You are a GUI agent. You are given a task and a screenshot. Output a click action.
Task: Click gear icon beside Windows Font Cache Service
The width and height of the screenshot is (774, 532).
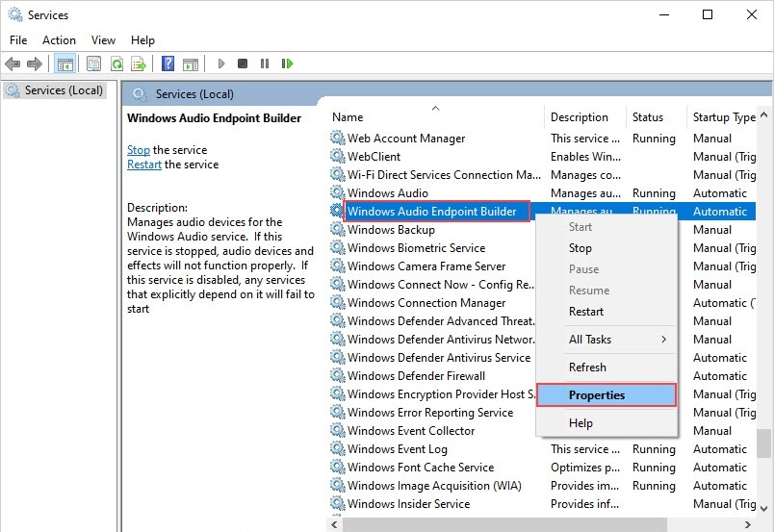(338, 467)
